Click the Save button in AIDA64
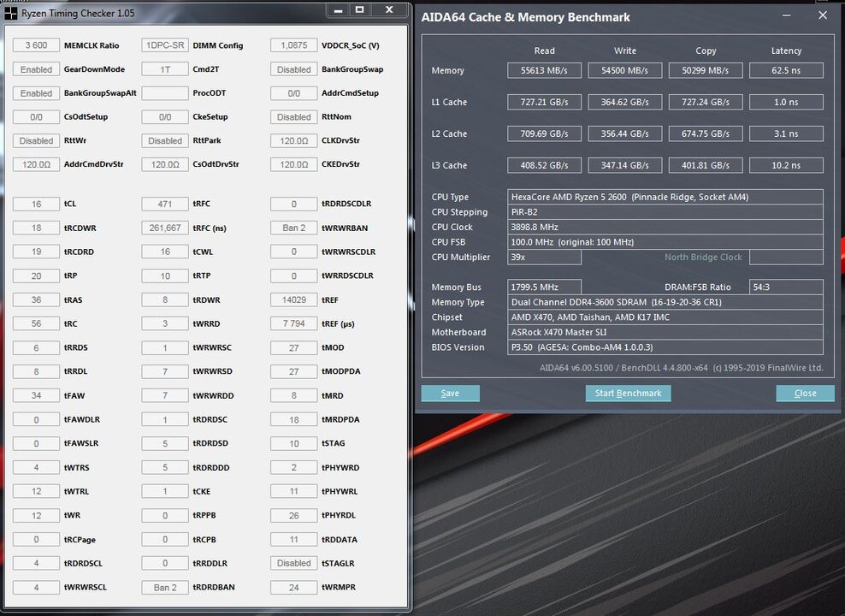845x616 pixels. 450,394
